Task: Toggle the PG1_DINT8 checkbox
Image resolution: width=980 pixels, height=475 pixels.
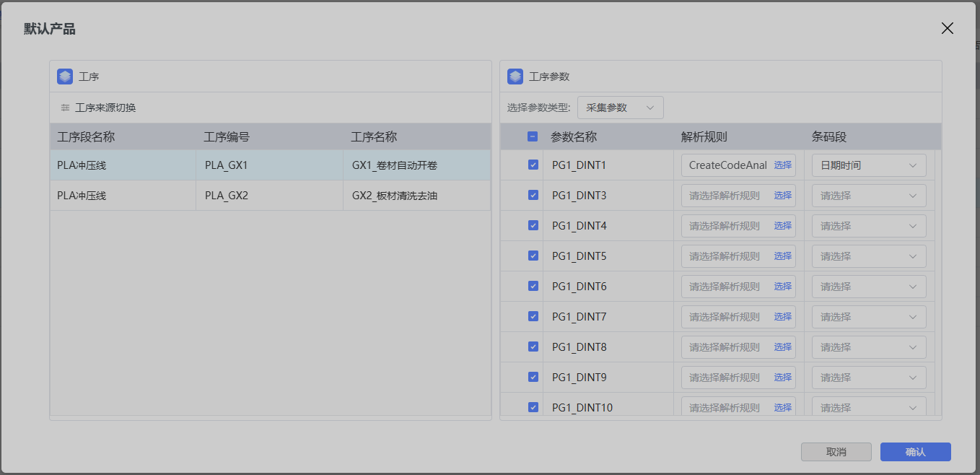Action: point(533,347)
